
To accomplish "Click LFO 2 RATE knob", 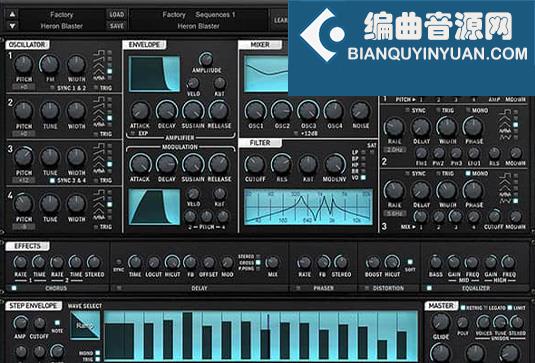I will point(394,127).
